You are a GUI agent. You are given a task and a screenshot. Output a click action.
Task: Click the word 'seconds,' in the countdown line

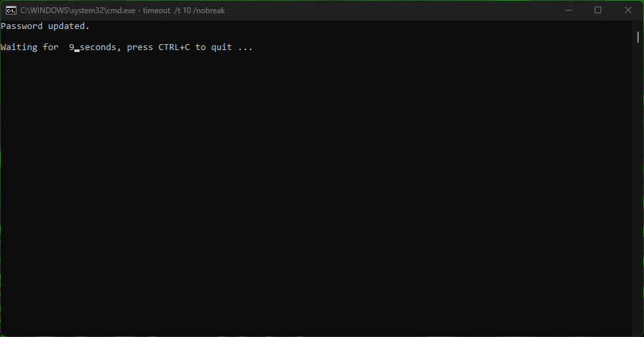click(x=100, y=47)
